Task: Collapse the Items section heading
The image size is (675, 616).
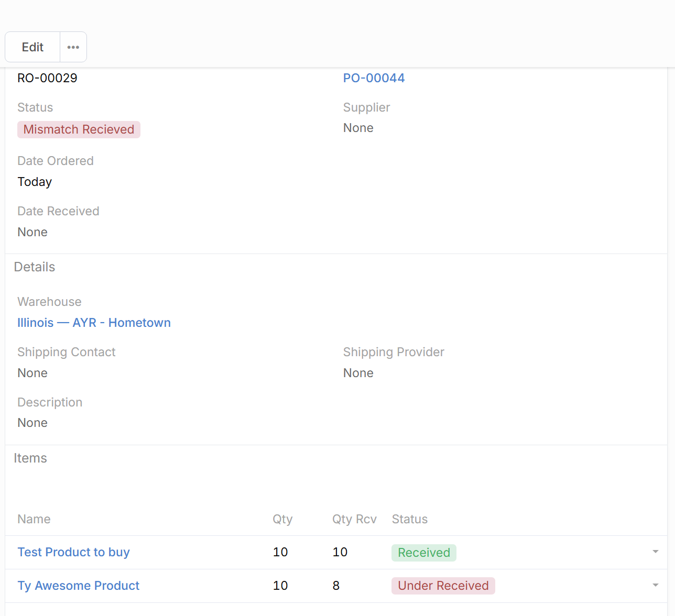Action: point(30,458)
